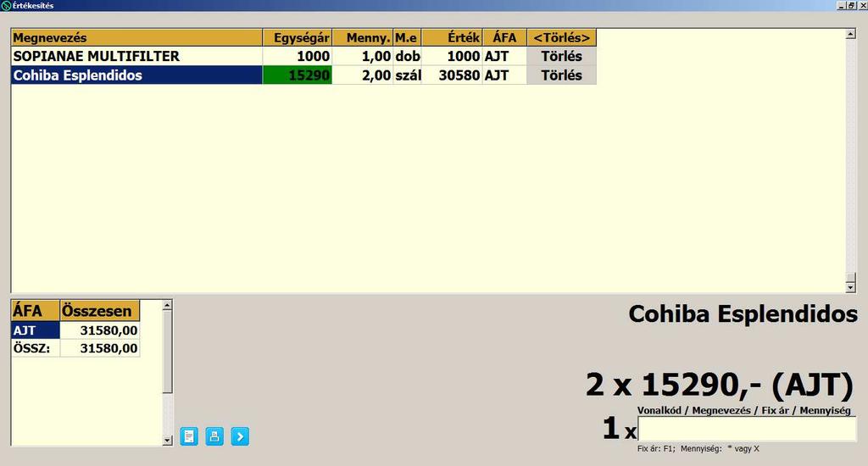868x466 pixels.
Task: Click the 1000 value cell of SOPIANAE
Action: 452,56
